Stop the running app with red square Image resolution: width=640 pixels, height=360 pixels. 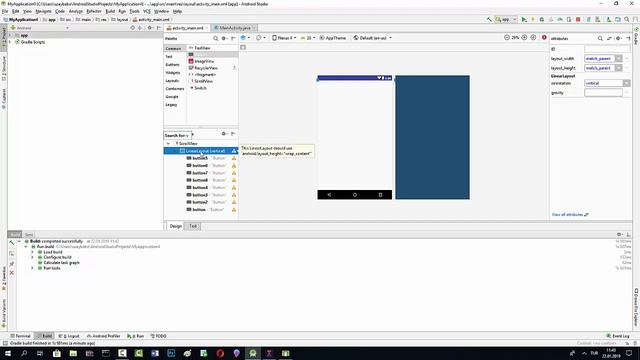[x=578, y=19]
